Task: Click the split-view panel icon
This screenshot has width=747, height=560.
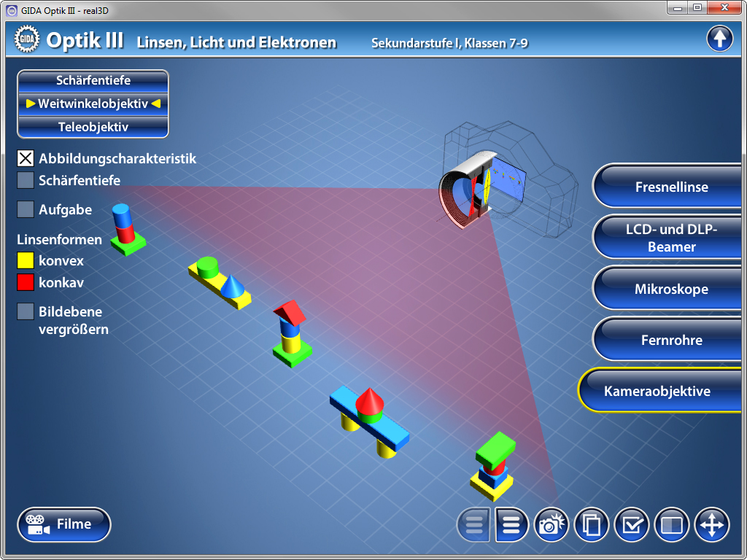Action: tap(672, 524)
